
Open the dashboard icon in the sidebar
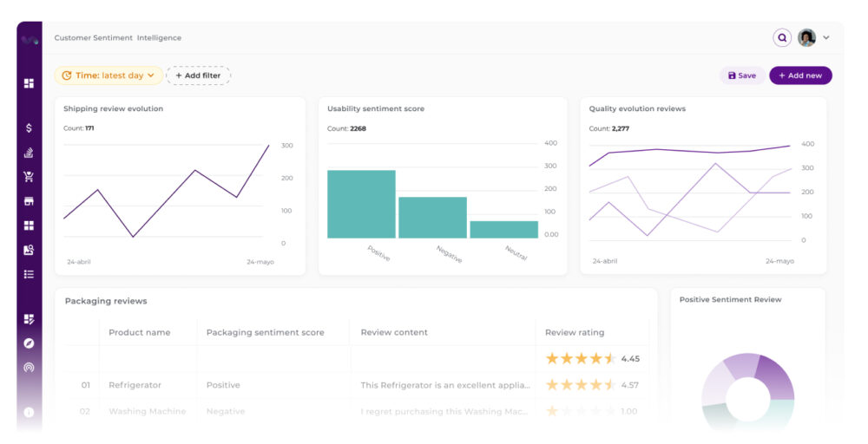(29, 83)
